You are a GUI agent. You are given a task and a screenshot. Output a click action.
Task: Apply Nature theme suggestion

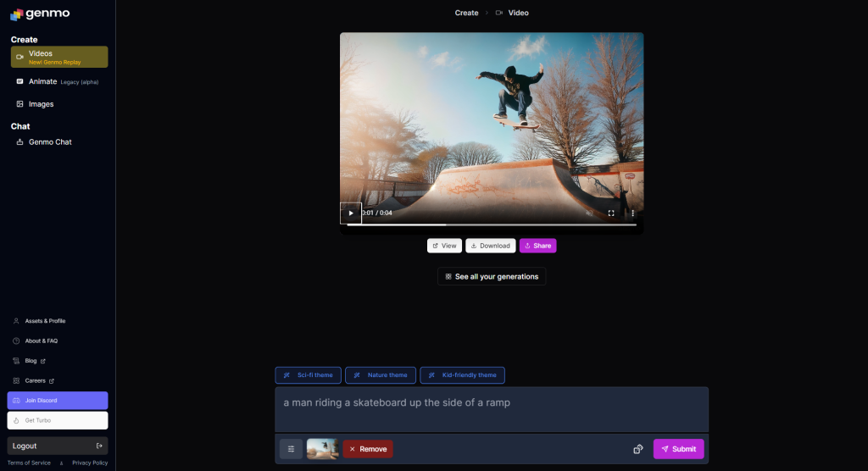click(381, 375)
